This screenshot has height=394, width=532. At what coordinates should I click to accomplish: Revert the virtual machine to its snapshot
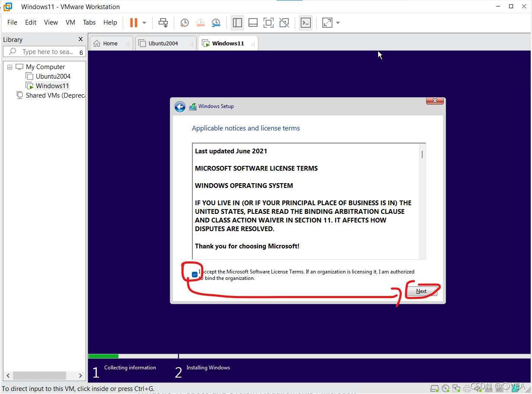click(200, 22)
